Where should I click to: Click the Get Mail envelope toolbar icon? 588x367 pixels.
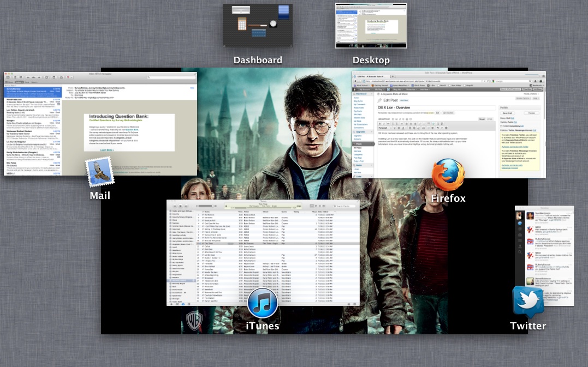coord(8,78)
